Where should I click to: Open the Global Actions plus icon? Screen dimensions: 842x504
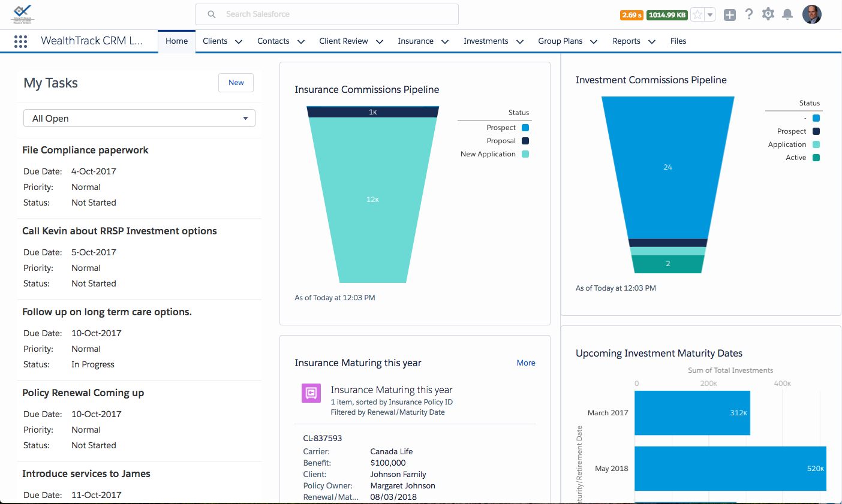729,15
